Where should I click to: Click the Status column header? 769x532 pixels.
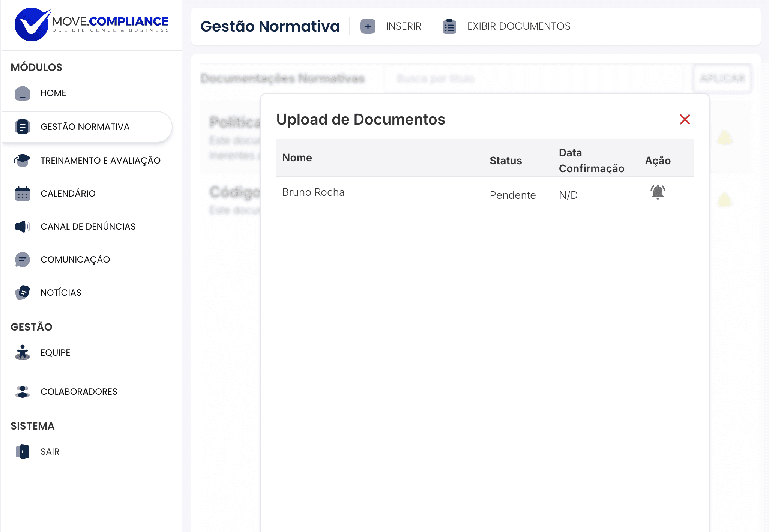click(506, 161)
